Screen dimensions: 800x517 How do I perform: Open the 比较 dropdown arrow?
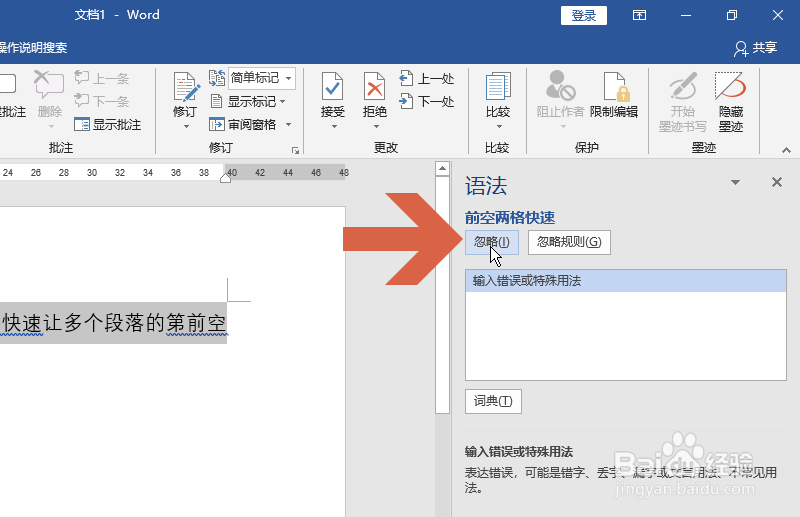pos(499,127)
